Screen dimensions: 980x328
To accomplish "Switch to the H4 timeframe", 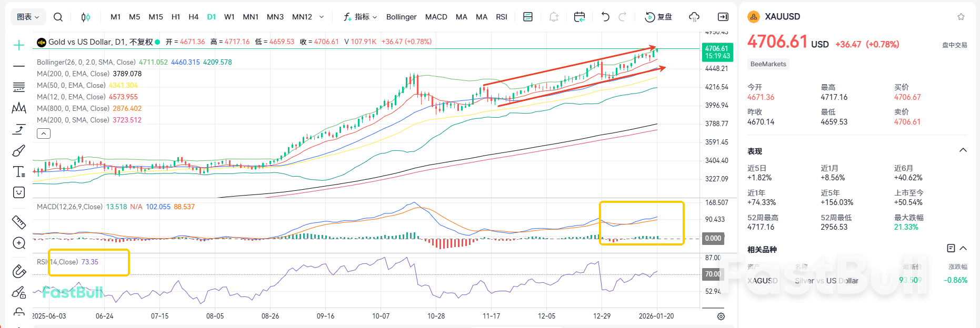I will point(193,17).
